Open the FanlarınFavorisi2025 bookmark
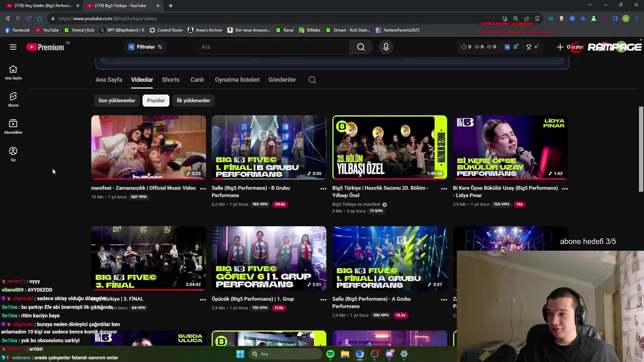Screen dimensions: 644x362 [x=397, y=30]
